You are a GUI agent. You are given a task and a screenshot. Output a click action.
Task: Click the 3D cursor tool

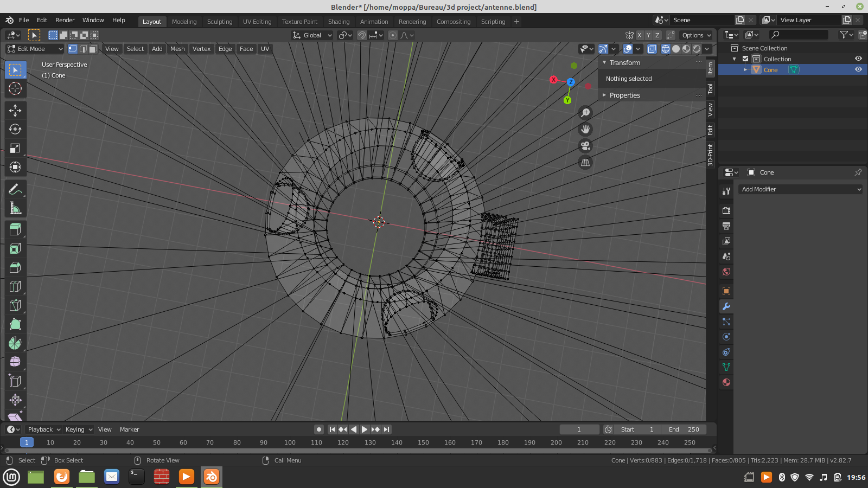point(15,89)
